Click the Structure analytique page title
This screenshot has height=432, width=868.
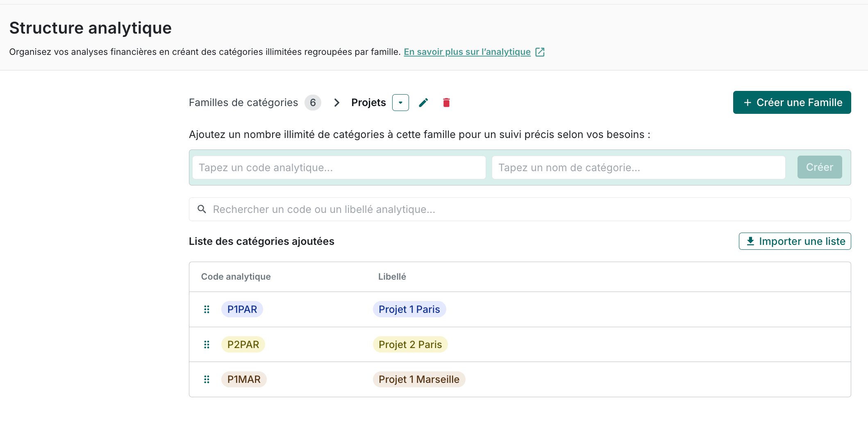[x=90, y=28]
